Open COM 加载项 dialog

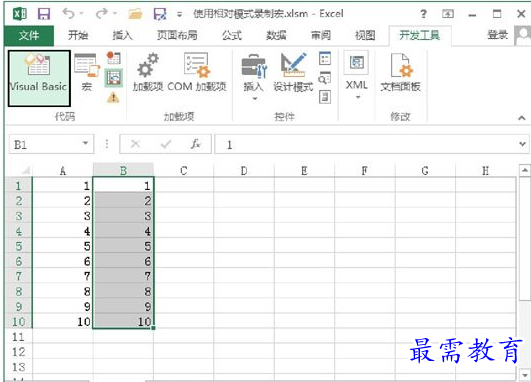pos(197,73)
